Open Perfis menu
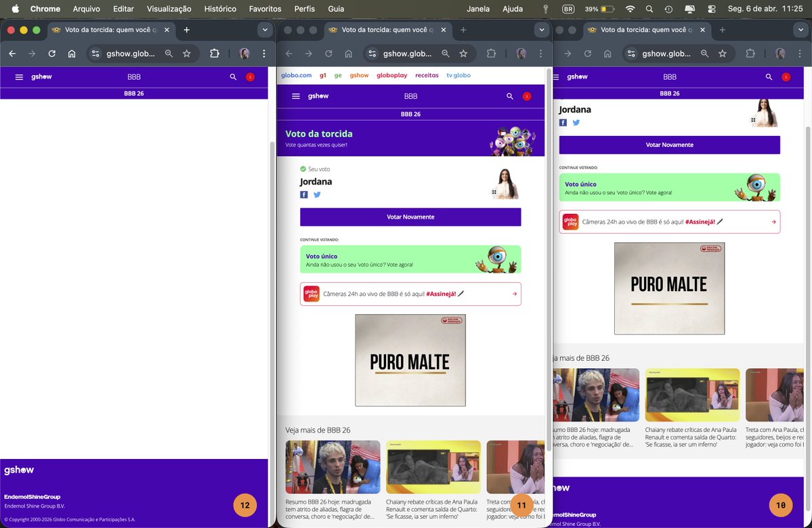The image size is (812, 528). pyautogui.click(x=305, y=9)
